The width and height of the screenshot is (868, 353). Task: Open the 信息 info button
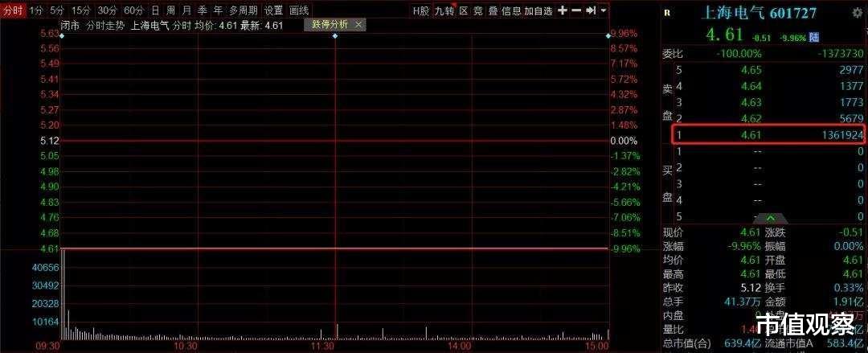[511, 10]
